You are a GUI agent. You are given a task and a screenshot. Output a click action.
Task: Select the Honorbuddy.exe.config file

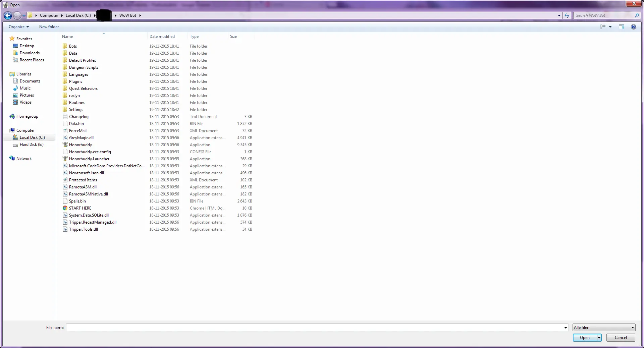[x=90, y=152]
